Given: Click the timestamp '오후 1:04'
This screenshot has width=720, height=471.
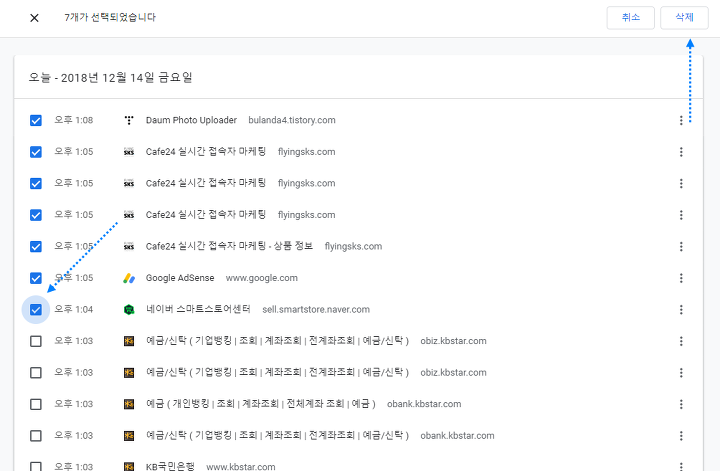Looking at the screenshot, I should click(x=73, y=310).
